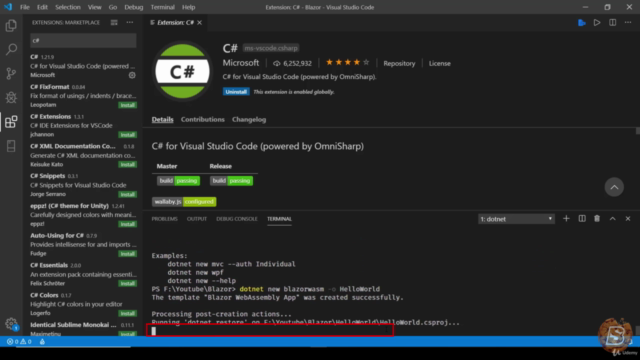Install the C# Extensions extension
This screenshot has height=360, width=640.
(x=128, y=135)
